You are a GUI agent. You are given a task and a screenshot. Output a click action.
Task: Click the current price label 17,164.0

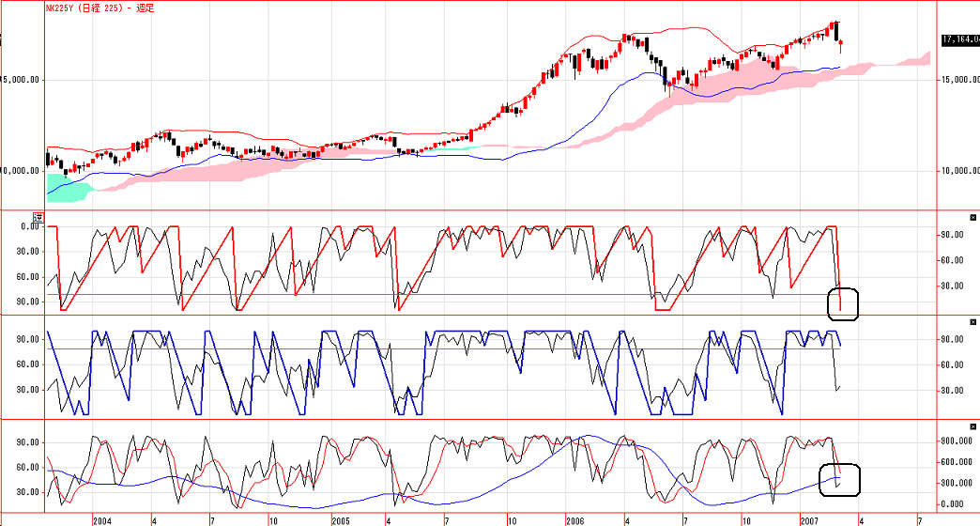pyautogui.click(x=960, y=39)
